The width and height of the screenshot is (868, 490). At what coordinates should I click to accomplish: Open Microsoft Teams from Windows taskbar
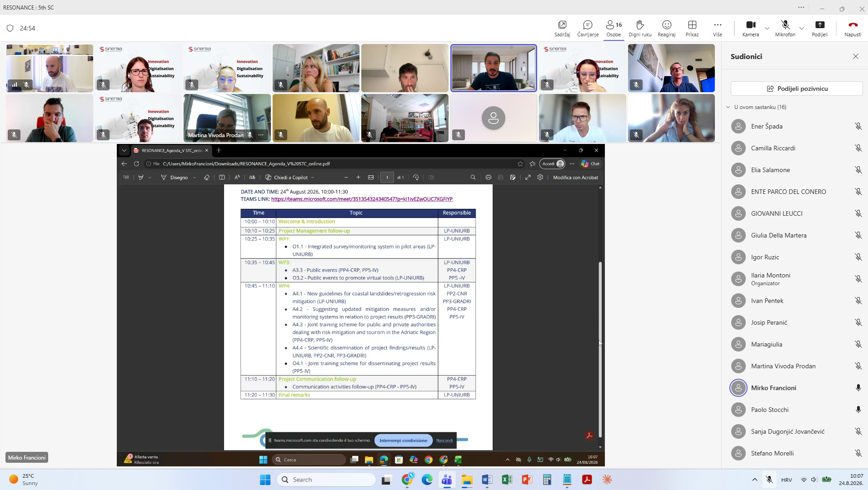pyautogui.click(x=447, y=480)
